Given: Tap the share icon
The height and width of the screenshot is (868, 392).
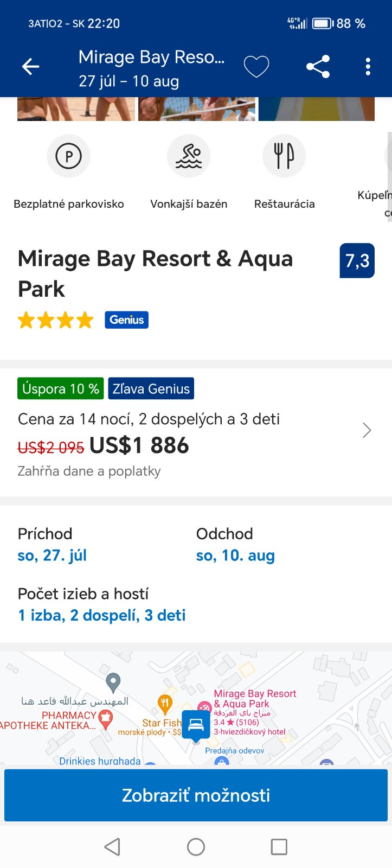Looking at the screenshot, I should click(x=318, y=67).
